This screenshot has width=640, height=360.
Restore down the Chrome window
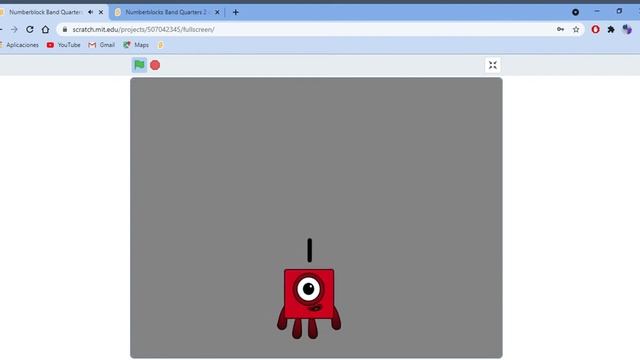(619, 11)
